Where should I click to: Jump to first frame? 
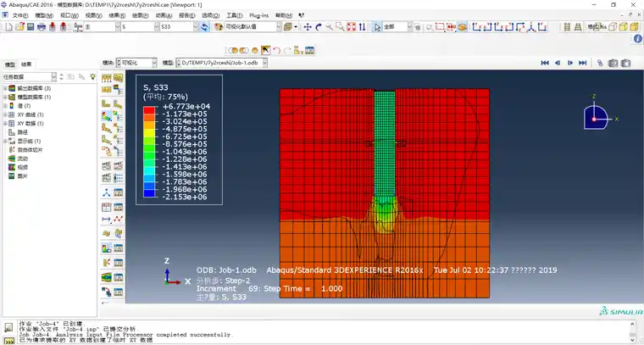point(545,63)
